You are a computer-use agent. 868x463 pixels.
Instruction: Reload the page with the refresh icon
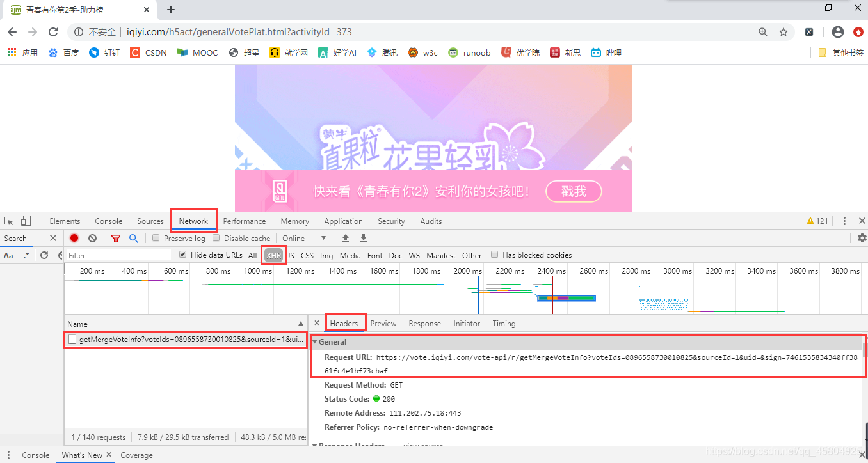[x=54, y=32]
